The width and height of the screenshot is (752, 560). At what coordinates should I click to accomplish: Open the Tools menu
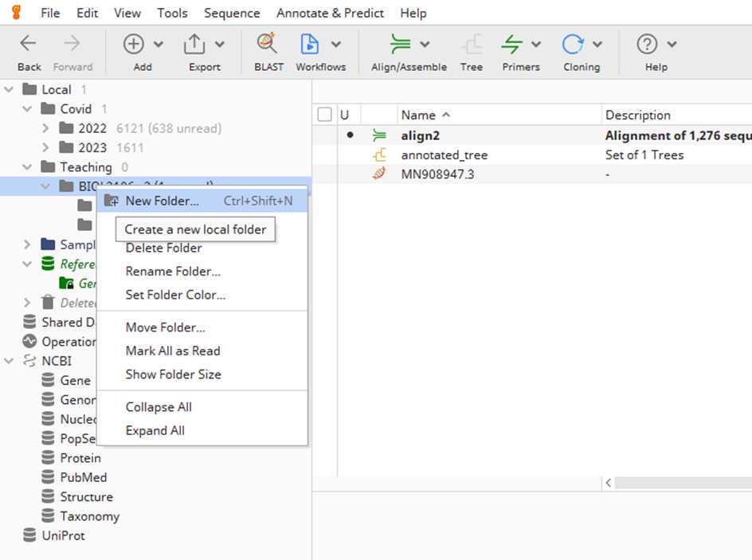[172, 13]
